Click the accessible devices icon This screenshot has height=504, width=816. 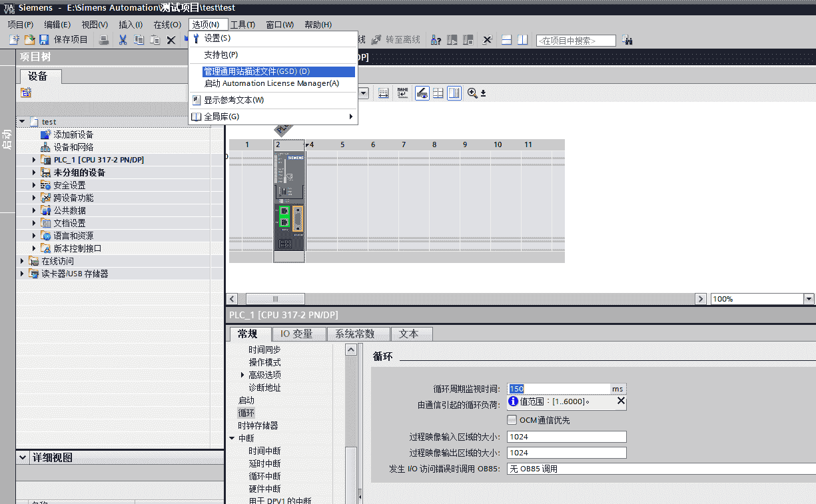pyautogui.click(x=436, y=40)
